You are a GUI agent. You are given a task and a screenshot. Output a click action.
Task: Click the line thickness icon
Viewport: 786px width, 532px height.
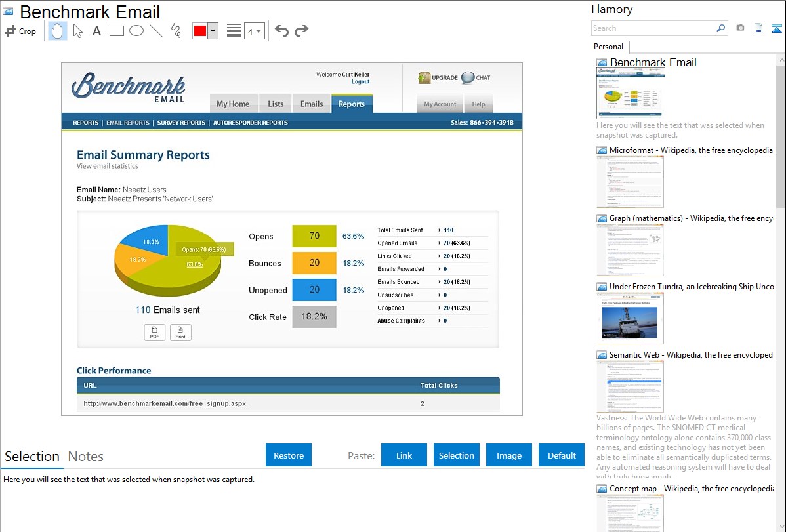(234, 31)
